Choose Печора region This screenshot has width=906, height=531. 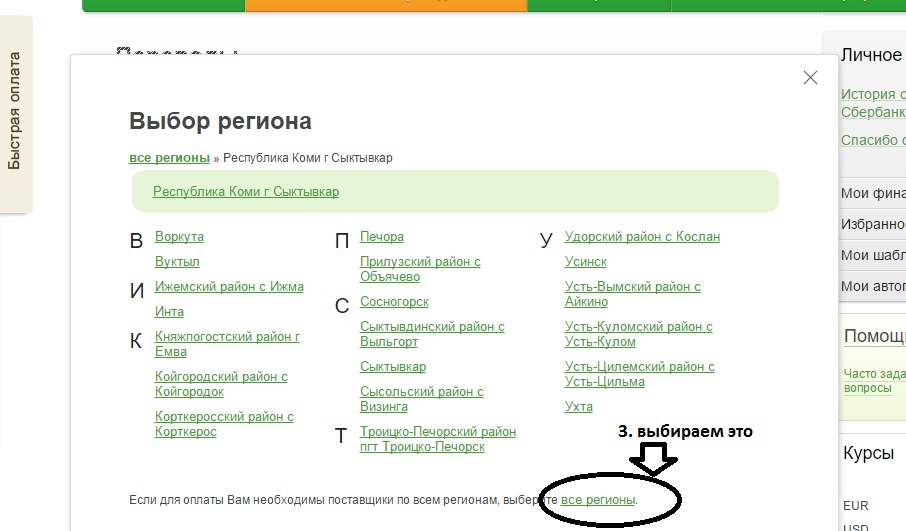pyautogui.click(x=382, y=236)
